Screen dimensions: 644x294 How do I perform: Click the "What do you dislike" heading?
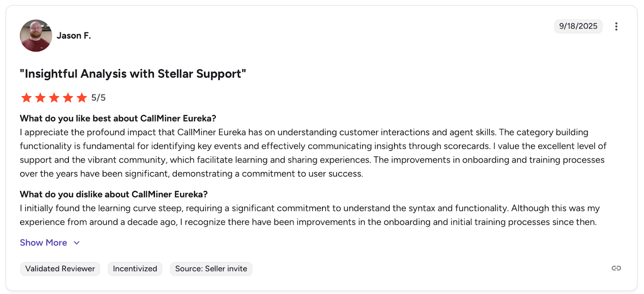(x=114, y=194)
